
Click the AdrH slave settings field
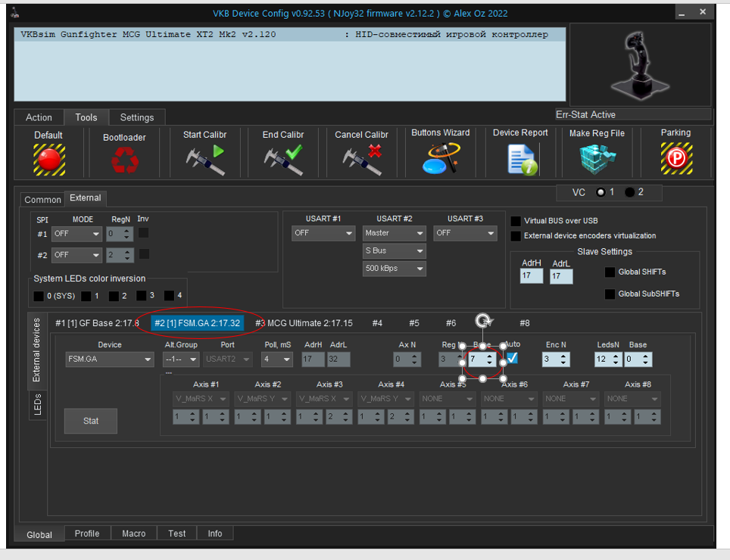(x=532, y=277)
